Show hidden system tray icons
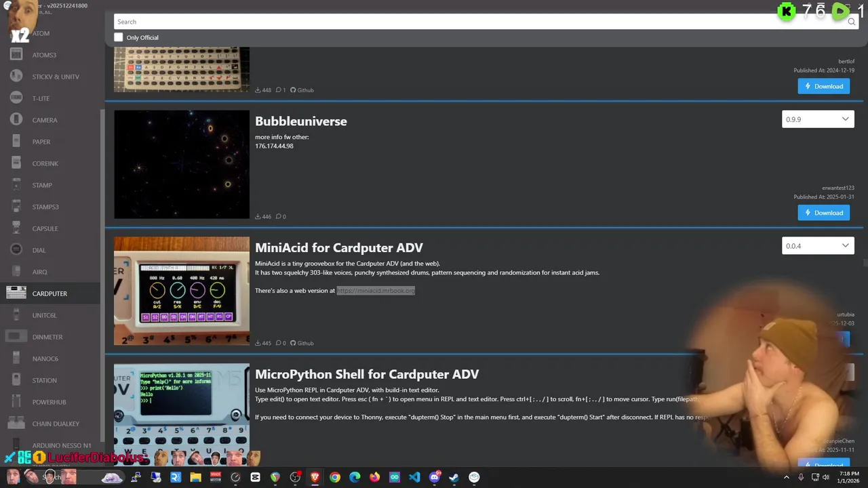Viewport: 868px width, 488px height. [x=787, y=477]
